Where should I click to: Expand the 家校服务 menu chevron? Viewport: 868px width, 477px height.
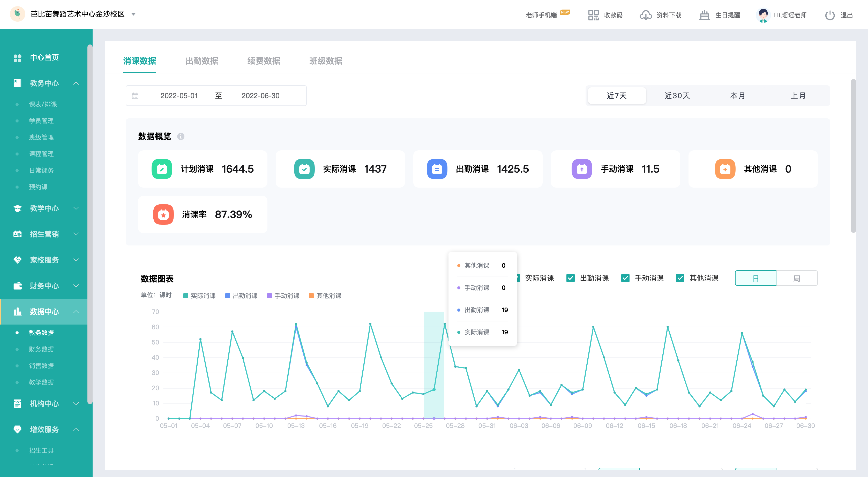[x=76, y=260]
